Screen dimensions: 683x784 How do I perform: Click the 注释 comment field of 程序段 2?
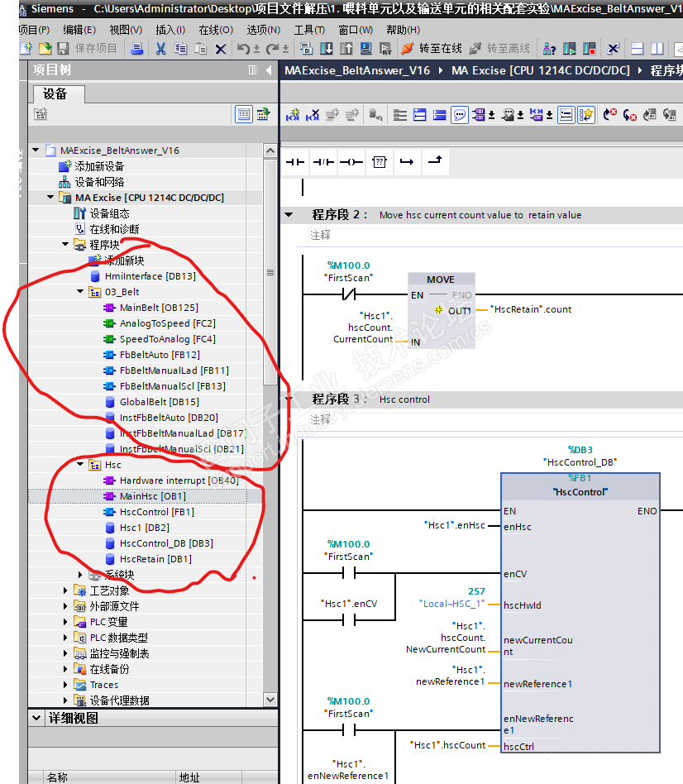(x=495, y=235)
